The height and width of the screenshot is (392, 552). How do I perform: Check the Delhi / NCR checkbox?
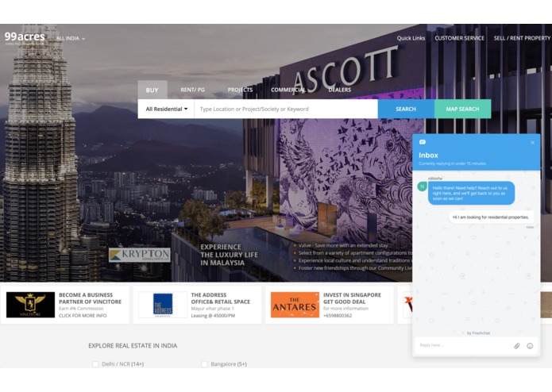[x=95, y=364]
